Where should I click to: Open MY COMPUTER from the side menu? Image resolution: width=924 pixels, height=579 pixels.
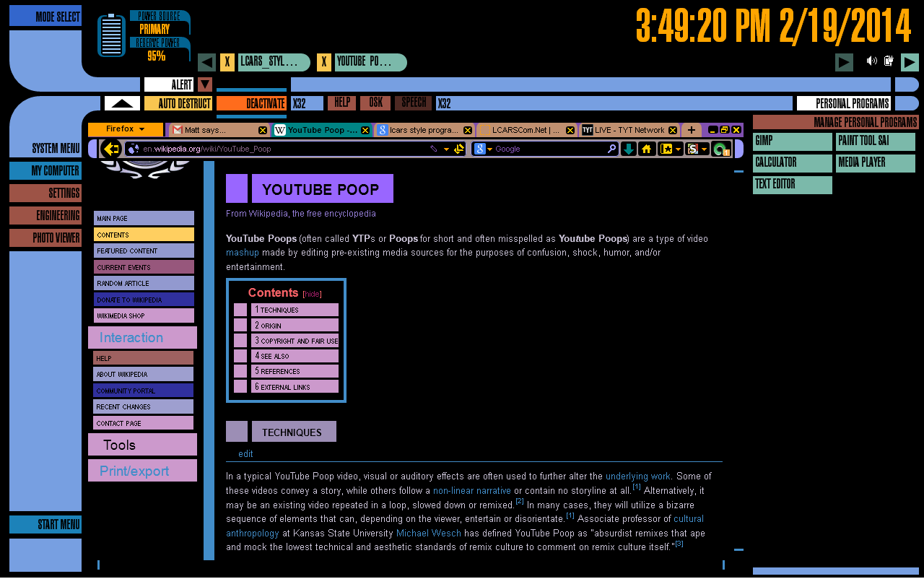[45, 171]
